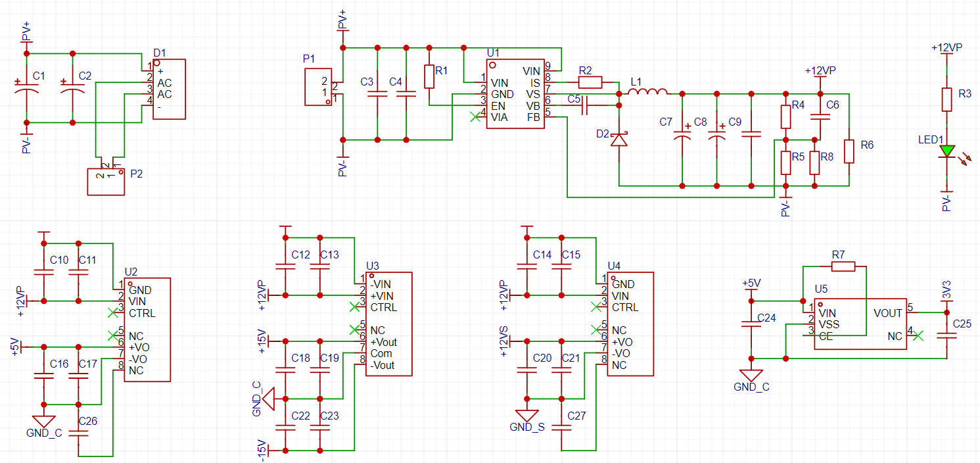Click the D1 designator label
Image resolution: width=980 pixels, height=463 pixels.
(160, 52)
